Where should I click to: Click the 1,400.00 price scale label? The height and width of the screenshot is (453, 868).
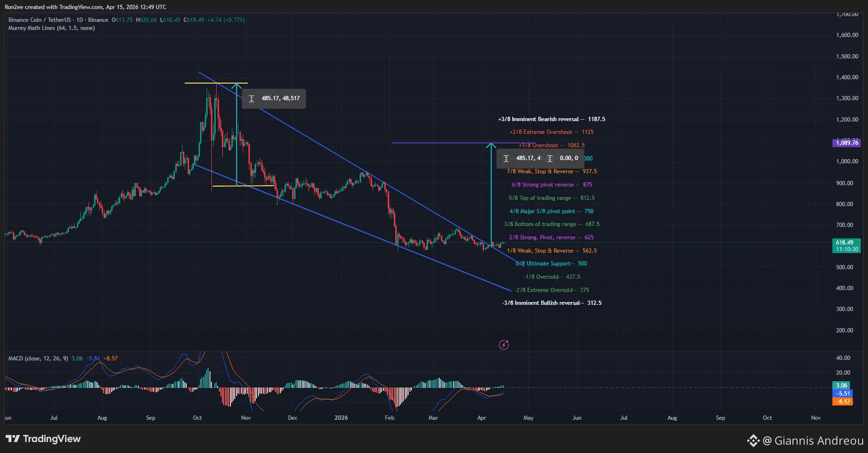(847, 77)
